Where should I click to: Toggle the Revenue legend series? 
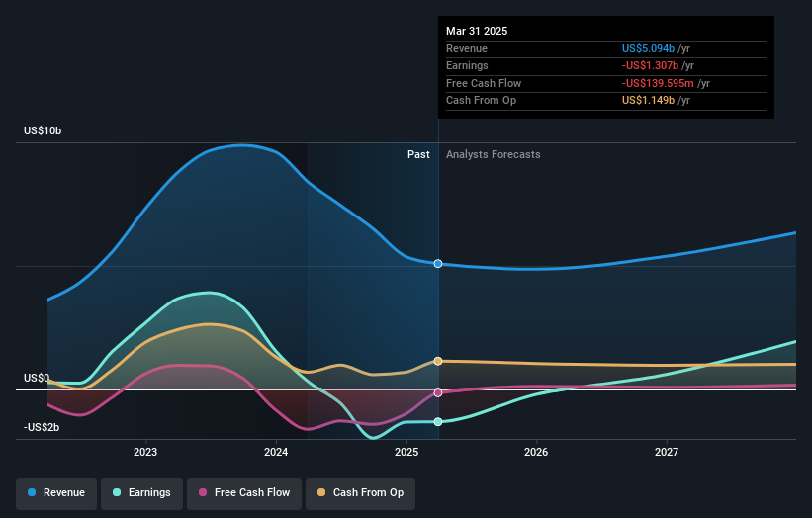click(x=56, y=493)
